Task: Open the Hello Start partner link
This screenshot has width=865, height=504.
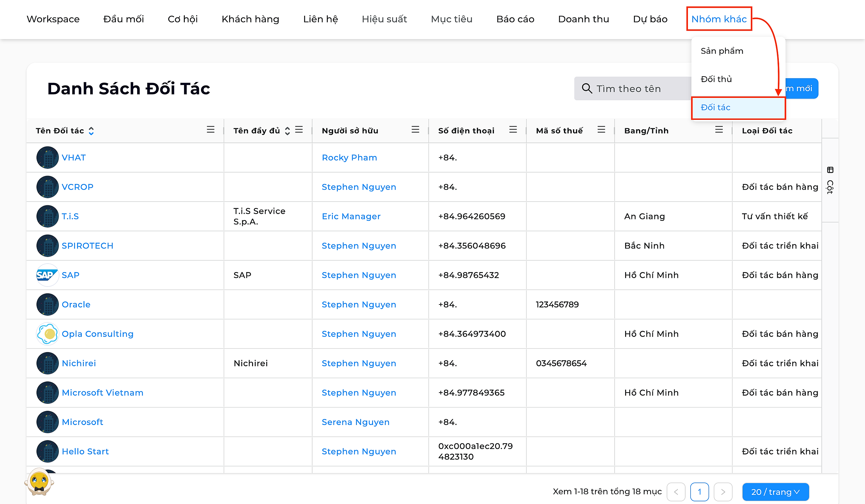Action: click(x=85, y=452)
